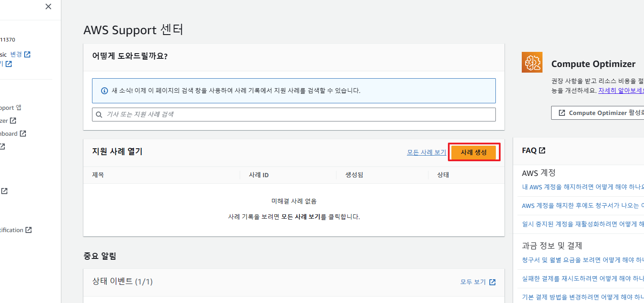This screenshot has height=303, width=644.
Task: Click the 제목 column header
Action: [98, 175]
